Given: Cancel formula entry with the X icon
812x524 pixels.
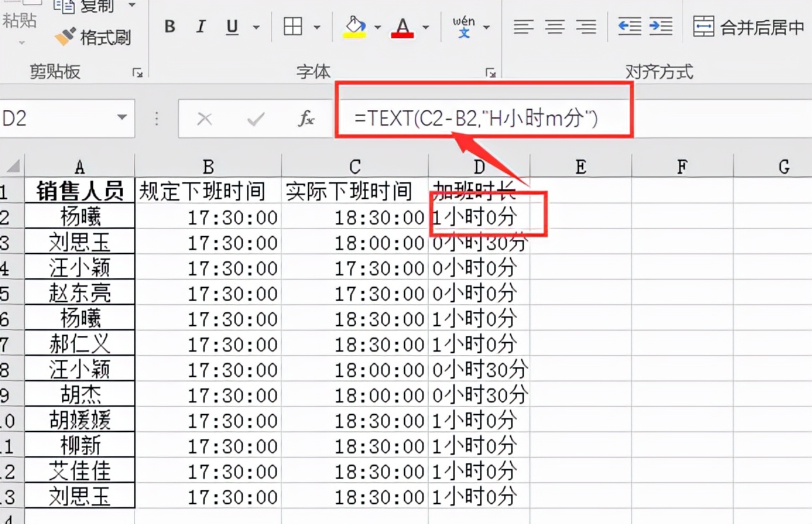Looking at the screenshot, I should tap(205, 119).
